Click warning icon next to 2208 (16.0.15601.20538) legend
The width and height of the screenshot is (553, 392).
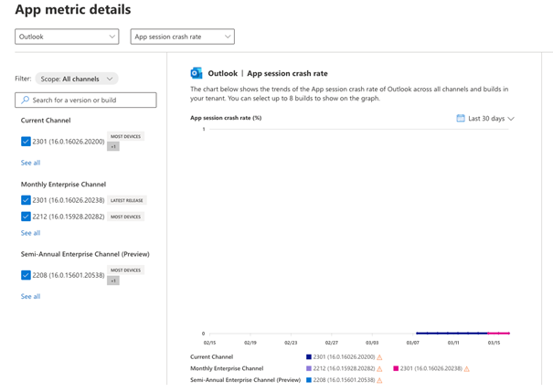click(379, 380)
